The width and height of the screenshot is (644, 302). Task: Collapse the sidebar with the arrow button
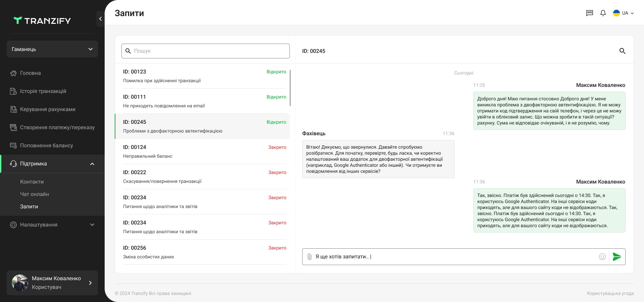click(100, 19)
